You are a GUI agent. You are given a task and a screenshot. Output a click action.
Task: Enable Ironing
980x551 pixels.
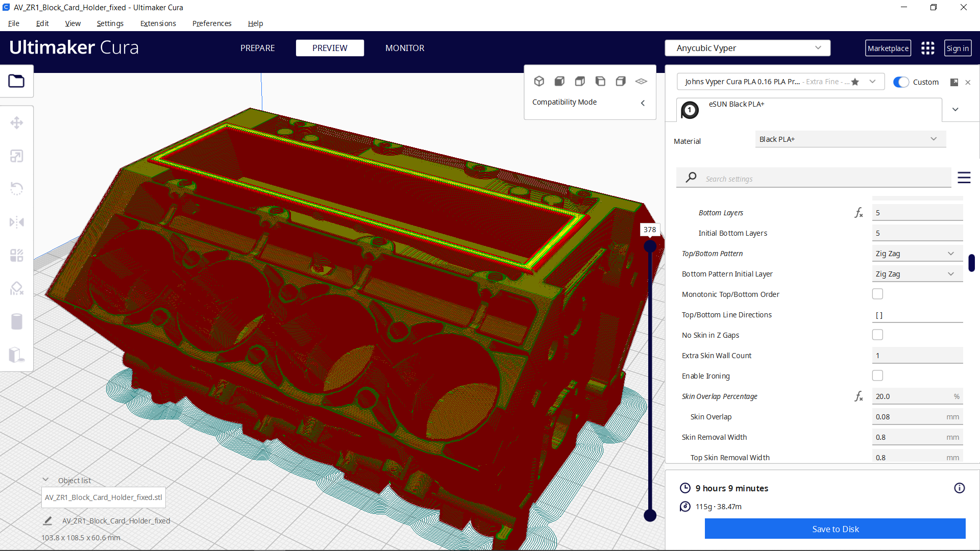tap(877, 375)
